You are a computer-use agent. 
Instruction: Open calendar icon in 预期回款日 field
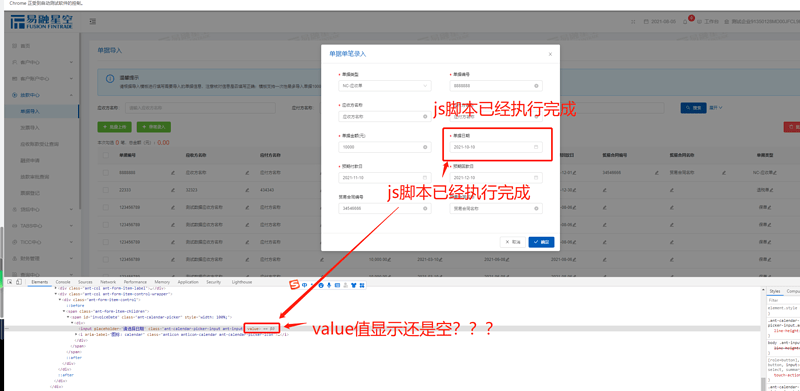tap(536, 178)
